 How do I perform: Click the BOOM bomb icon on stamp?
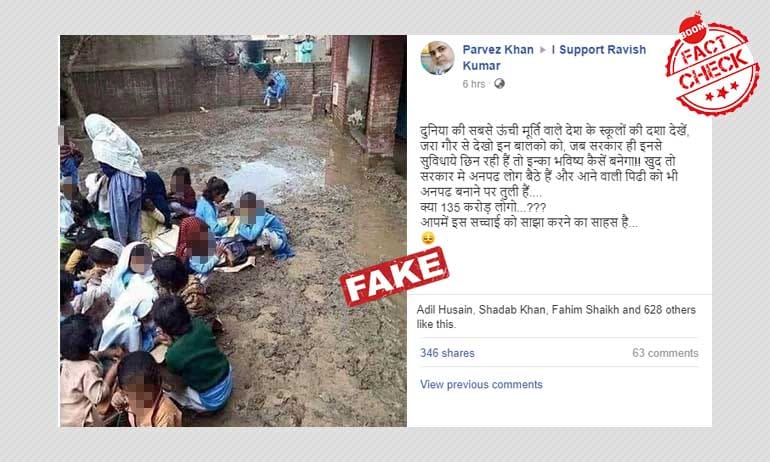pyautogui.click(x=692, y=29)
